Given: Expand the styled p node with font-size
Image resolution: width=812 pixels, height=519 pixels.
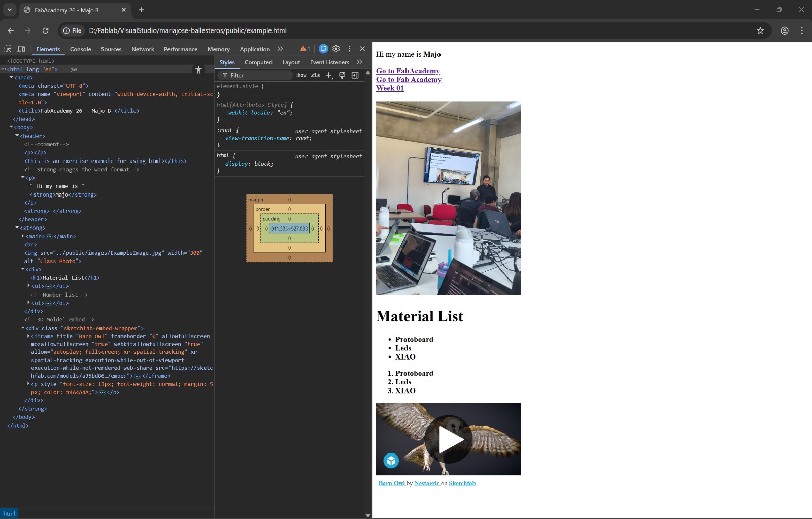Looking at the screenshot, I should pos(28,384).
